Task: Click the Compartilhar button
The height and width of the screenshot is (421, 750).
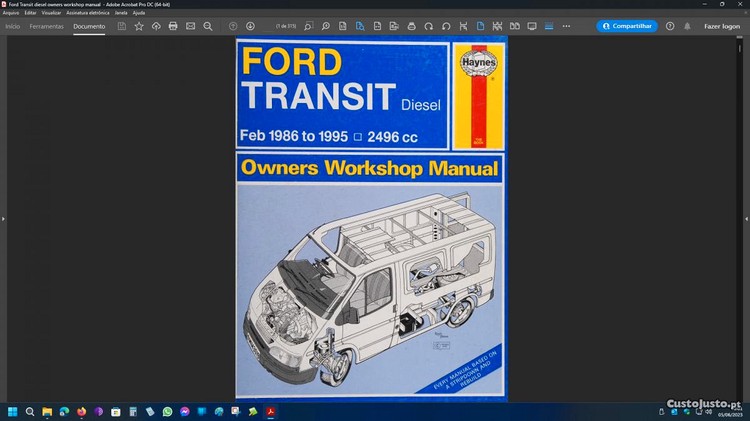Action: coord(627,26)
